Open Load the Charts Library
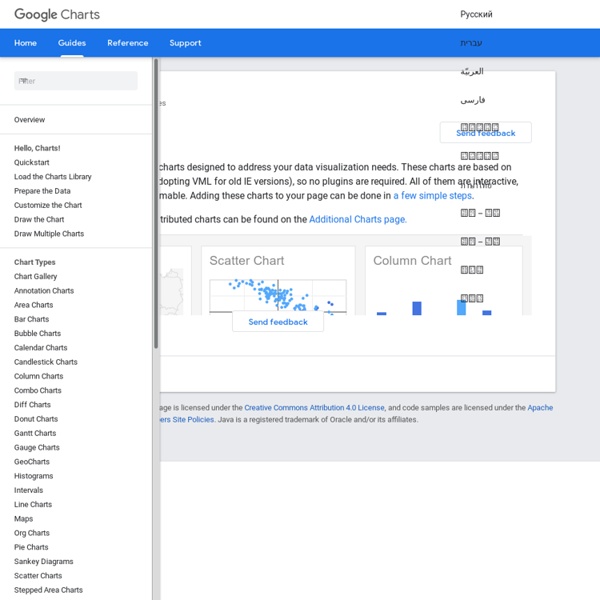 click(53, 176)
